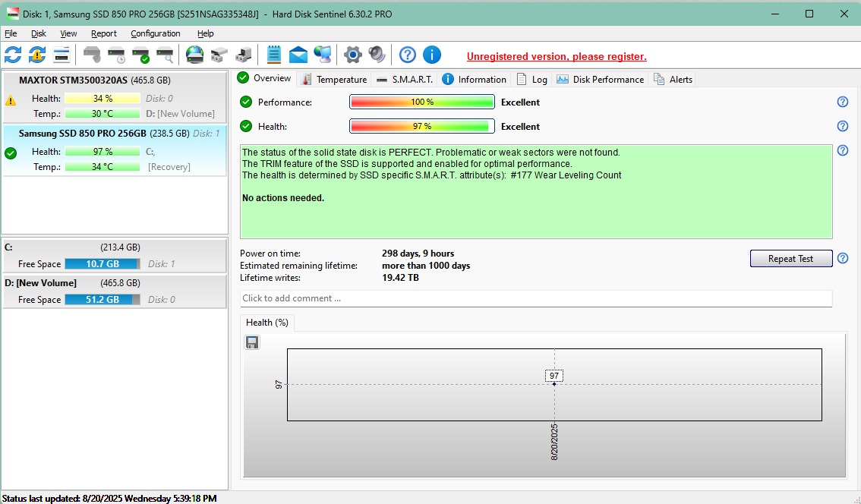Click the blue Refresh arrows toolbar icon
Viewport: 861px width, 504px height.
pyautogui.click(x=13, y=55)
